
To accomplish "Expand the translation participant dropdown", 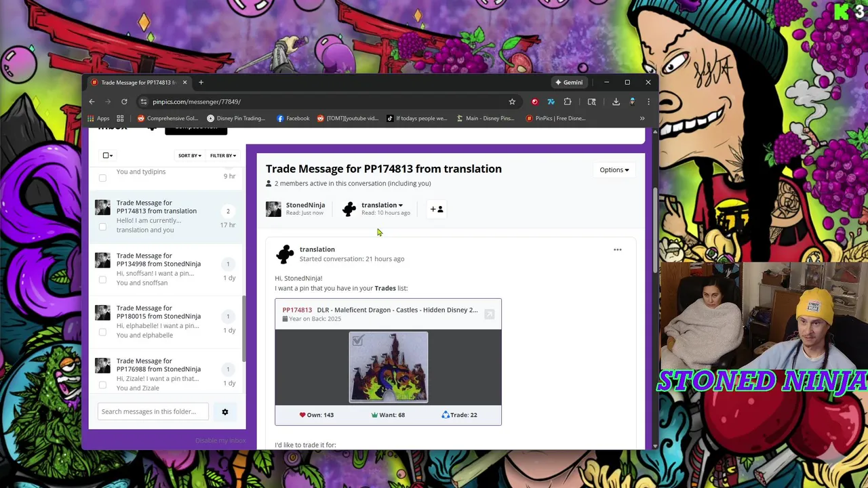I will tap(382, 205).
